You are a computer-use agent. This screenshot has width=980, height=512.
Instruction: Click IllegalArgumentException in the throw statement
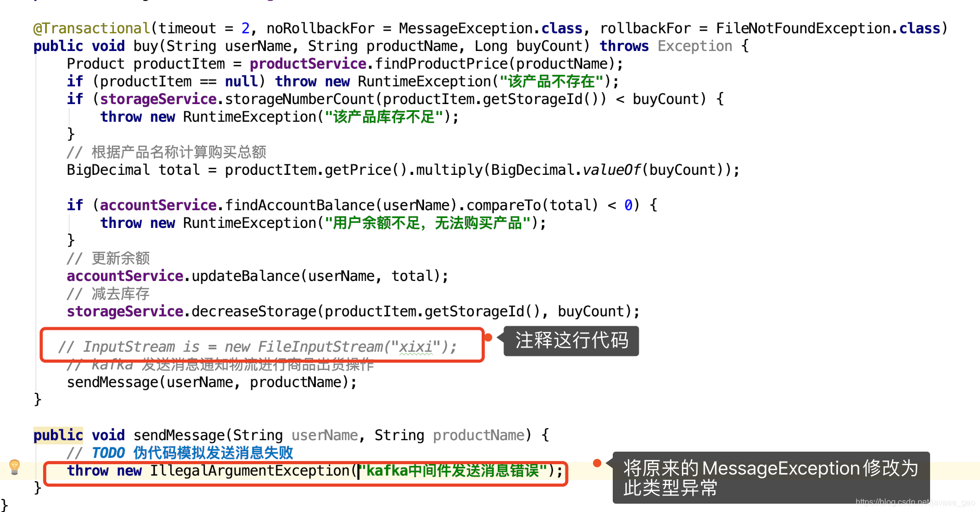250,470
